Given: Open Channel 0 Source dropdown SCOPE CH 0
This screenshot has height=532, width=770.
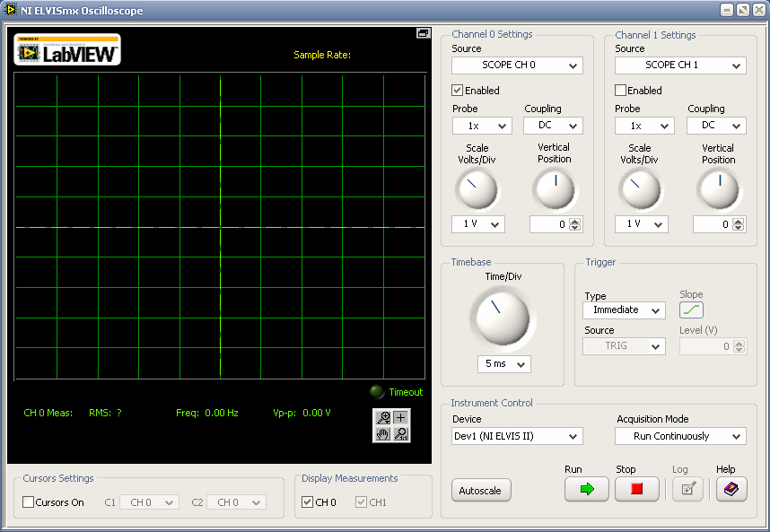Looking at the screenshot, I should (x=517, y=65).
